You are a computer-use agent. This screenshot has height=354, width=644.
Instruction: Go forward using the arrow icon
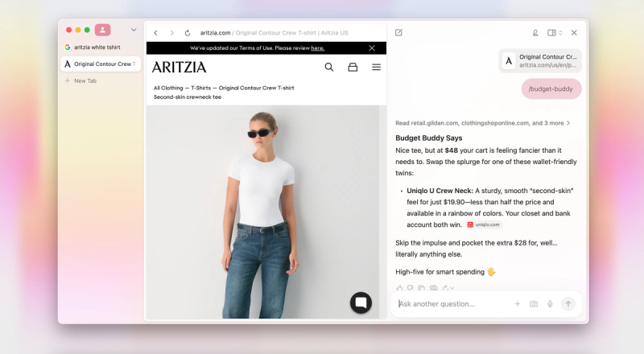[171, 33]
